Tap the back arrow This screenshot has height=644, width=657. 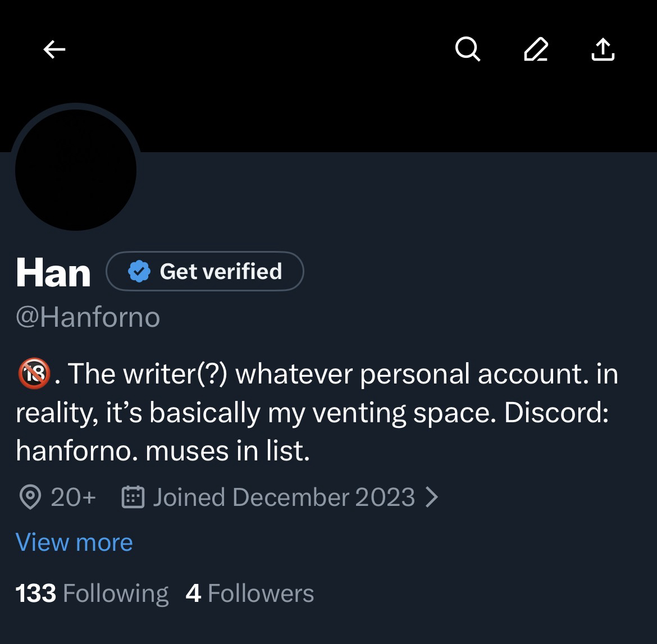(54, 50)
